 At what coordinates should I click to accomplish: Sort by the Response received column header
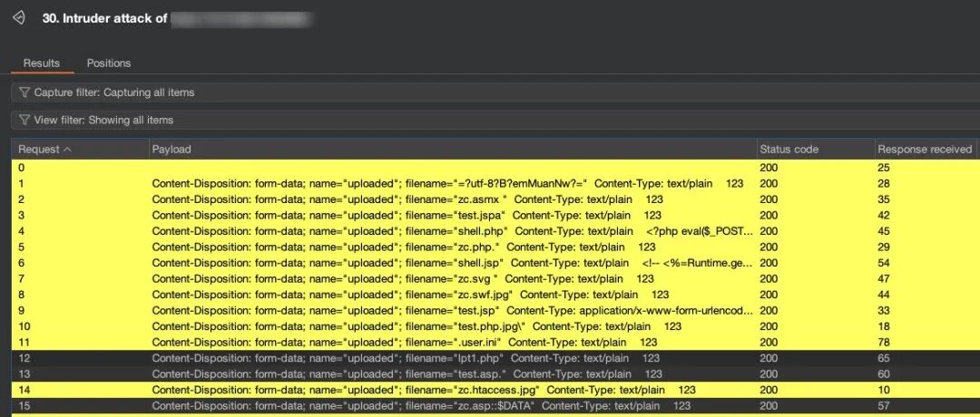coord(925,150)
